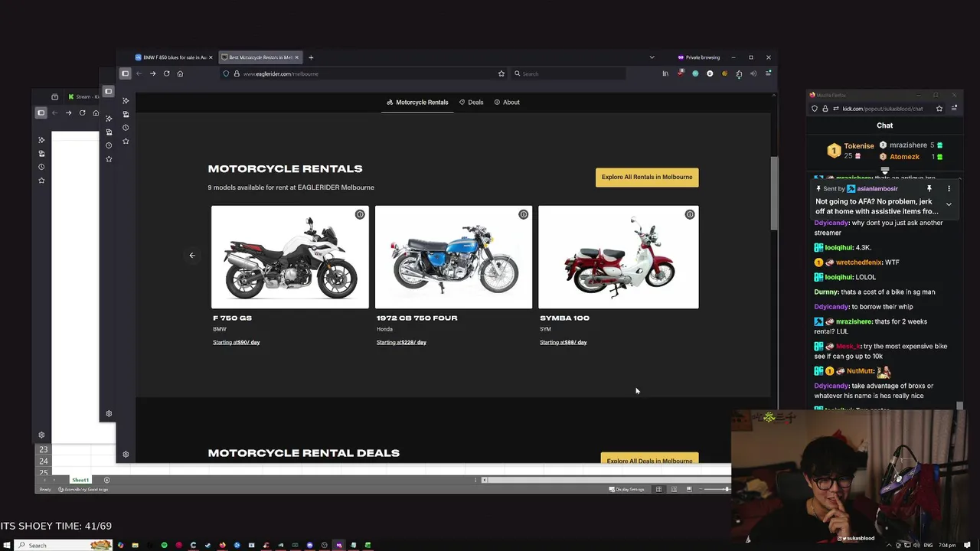Open F 750 GS starting price link
The height and width of the screenshot is (551, 980).
236,342
